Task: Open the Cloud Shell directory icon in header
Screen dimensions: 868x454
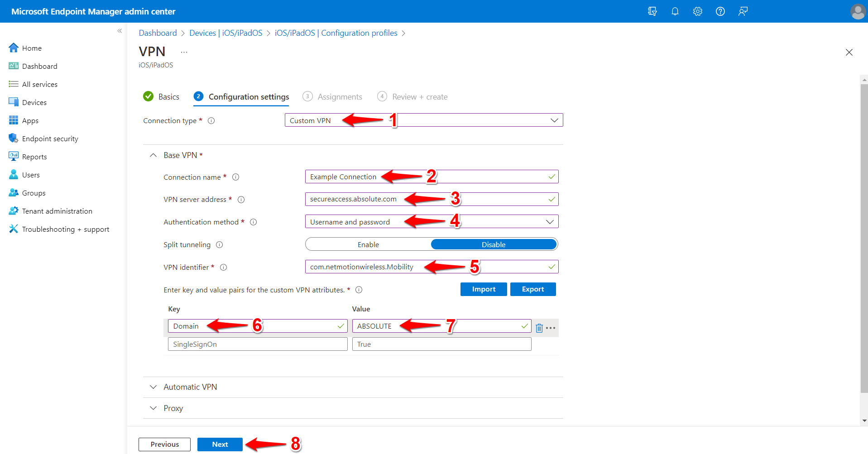Action: pos(652,11)
